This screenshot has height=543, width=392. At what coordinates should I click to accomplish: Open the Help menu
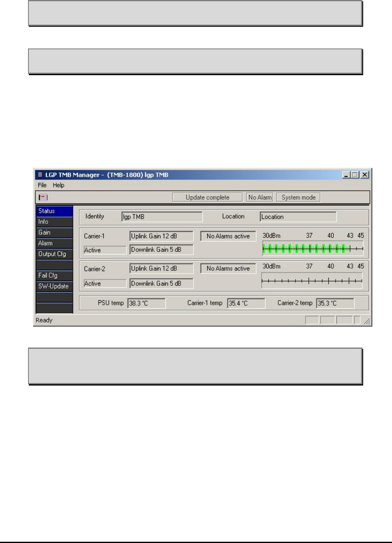[x=59, y=185]
